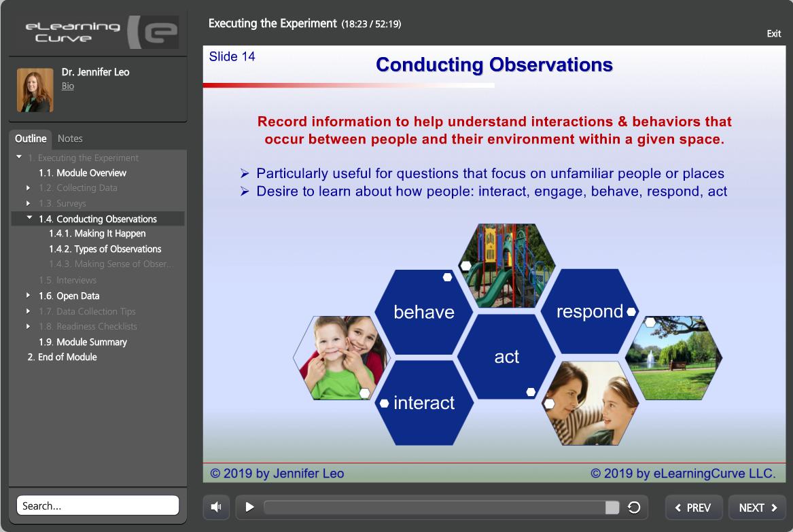Go back a slide using PREV
This screenshot has height=532, width=793.
(x=693, y=507)
